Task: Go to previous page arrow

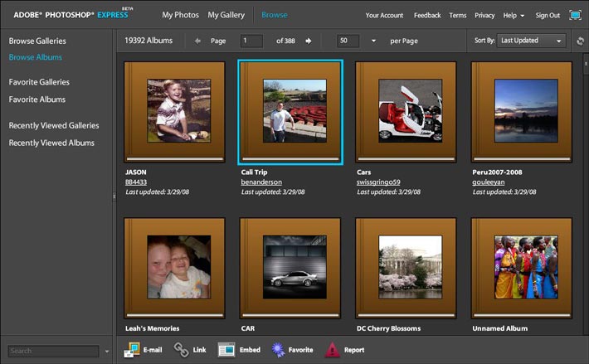Action: pos(197,41)
